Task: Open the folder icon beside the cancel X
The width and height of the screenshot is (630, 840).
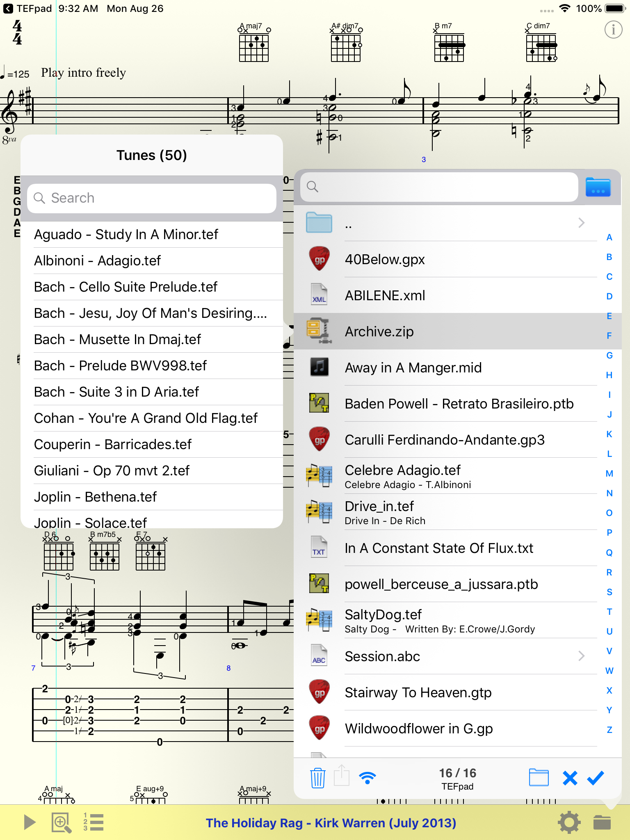Action: click(x=539, y=777)
